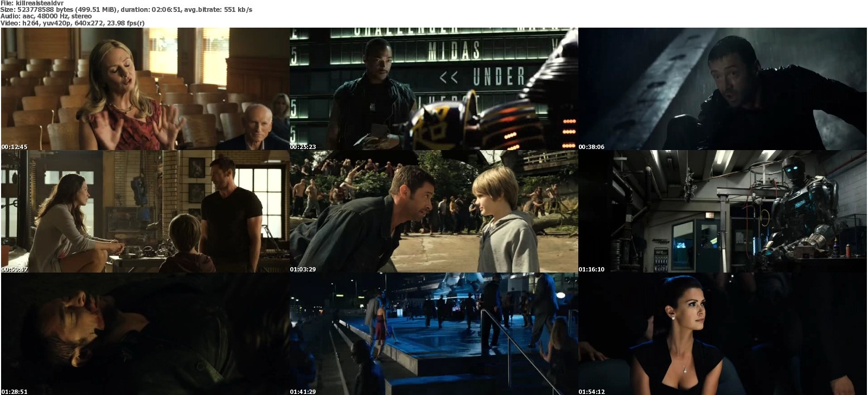Click the 00:12:45 timestamp label
The height and width of the screenshot is (395, 868).
(14, 147)
